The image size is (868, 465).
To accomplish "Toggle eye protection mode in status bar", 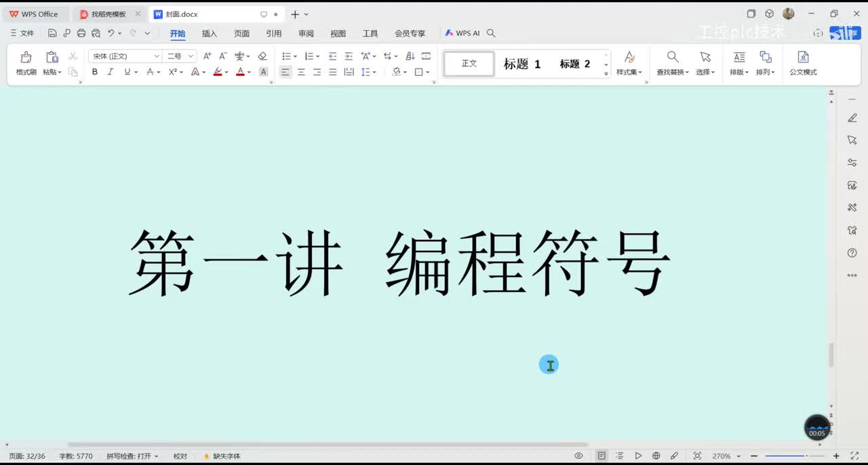I will (x=578, y=456).
